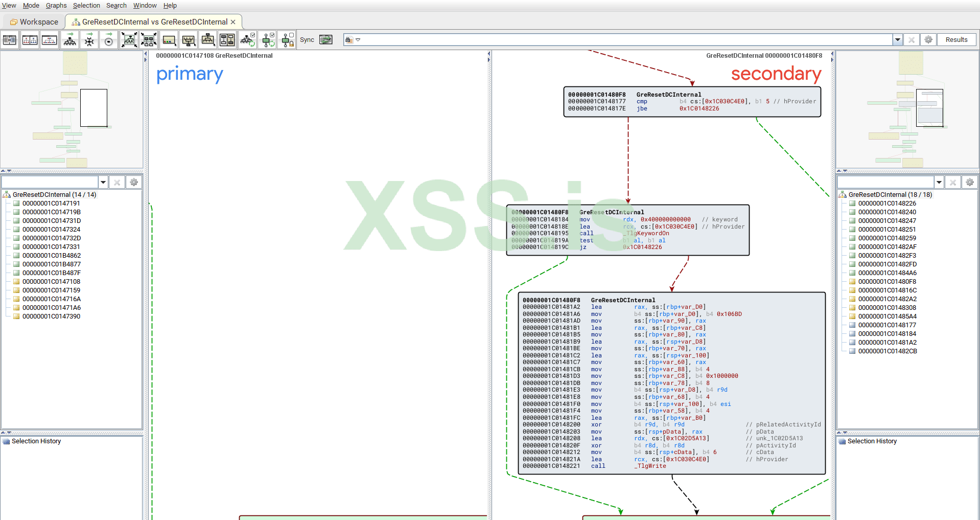
Task: Click primary graph overview thumbnail
Action: 72,109
